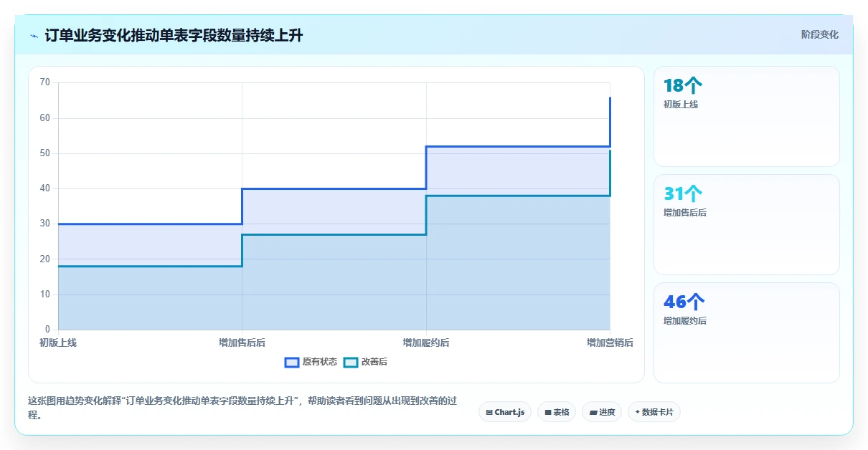Click the y-axis value 10
Screen dimensions: 868x450
(x=44, y=295)
